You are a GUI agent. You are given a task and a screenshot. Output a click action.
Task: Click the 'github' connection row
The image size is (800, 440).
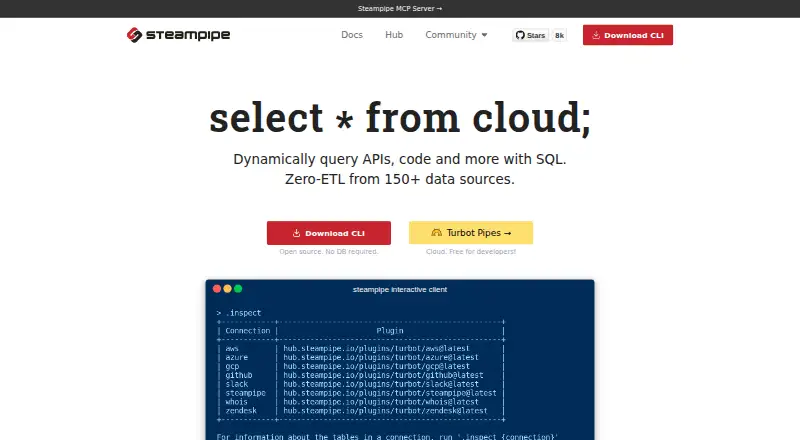[x=360, y=375]
